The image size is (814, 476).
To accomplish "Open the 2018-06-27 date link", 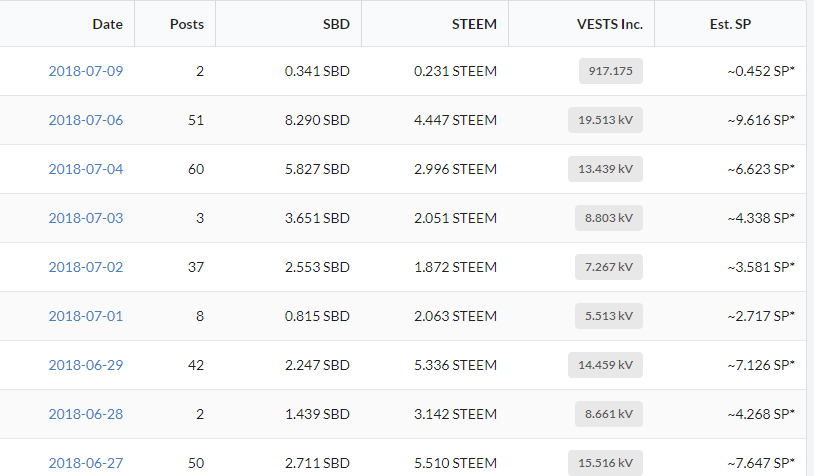I will [86, 463].
